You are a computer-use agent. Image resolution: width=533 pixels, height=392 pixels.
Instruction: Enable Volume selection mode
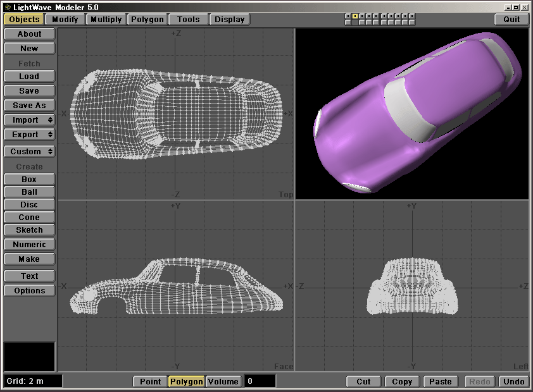223,381
